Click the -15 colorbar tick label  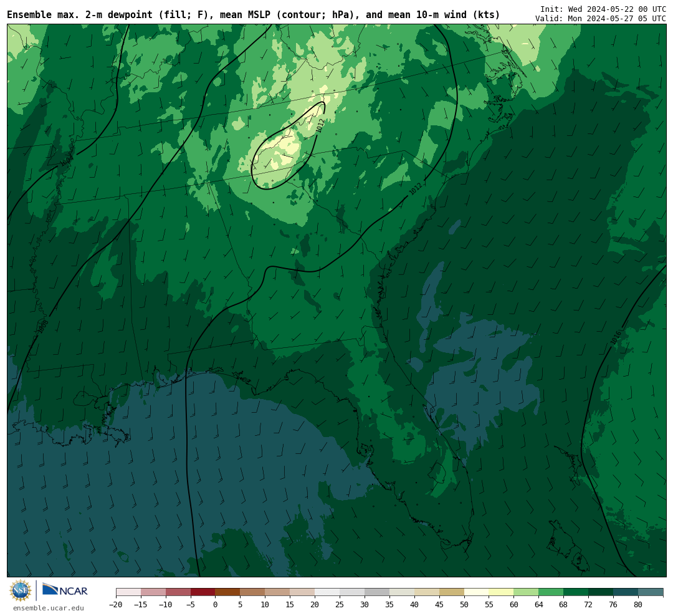coord(141,605)
